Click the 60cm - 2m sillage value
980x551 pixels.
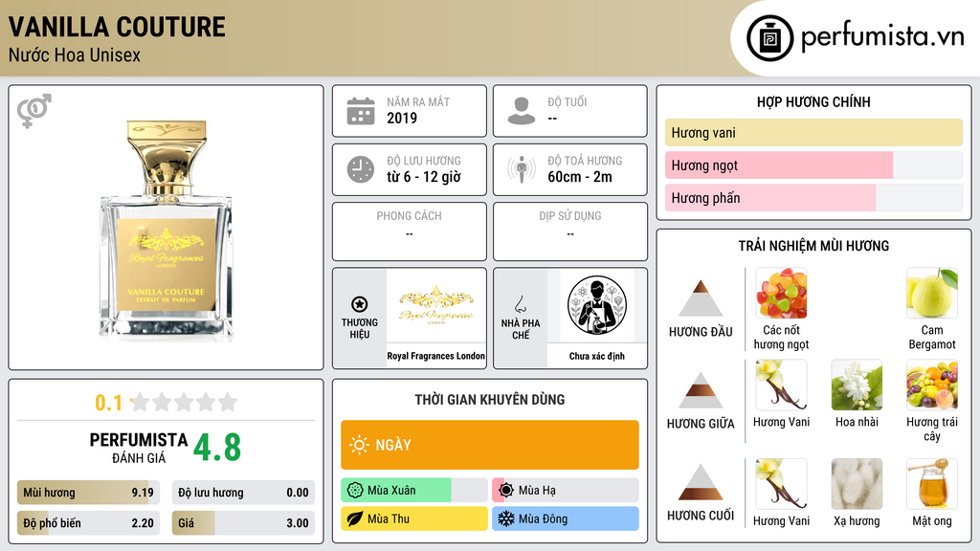[580, 177]
